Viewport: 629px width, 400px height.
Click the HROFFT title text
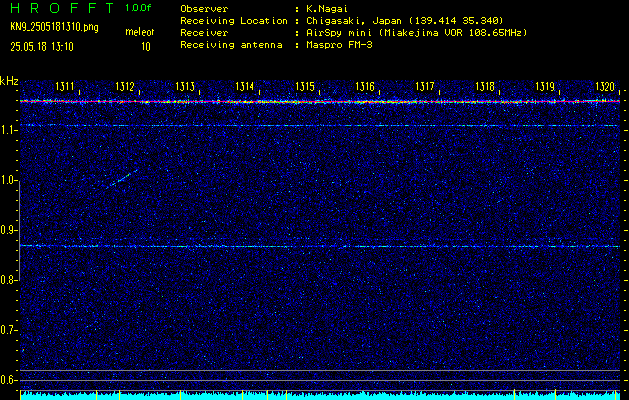point(61,8)
